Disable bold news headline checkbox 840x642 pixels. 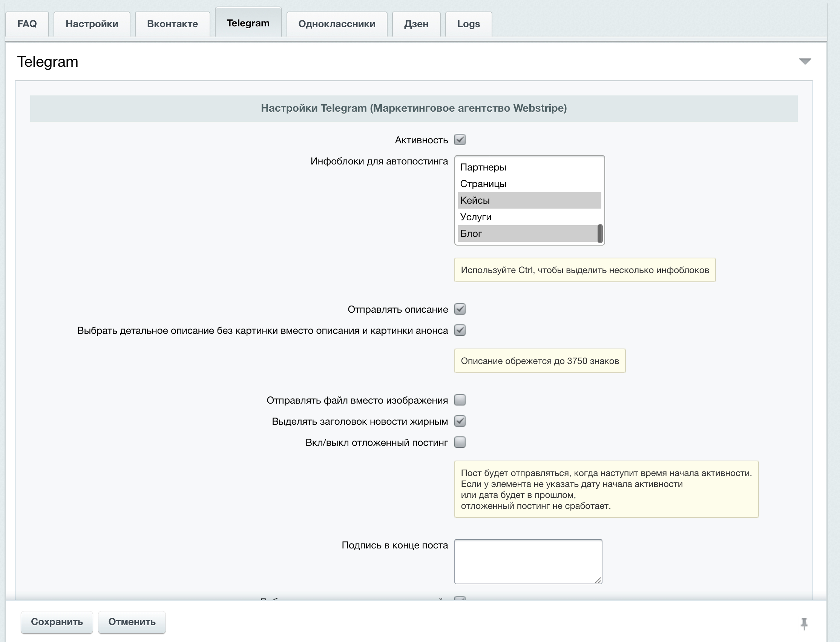(460, 421)
